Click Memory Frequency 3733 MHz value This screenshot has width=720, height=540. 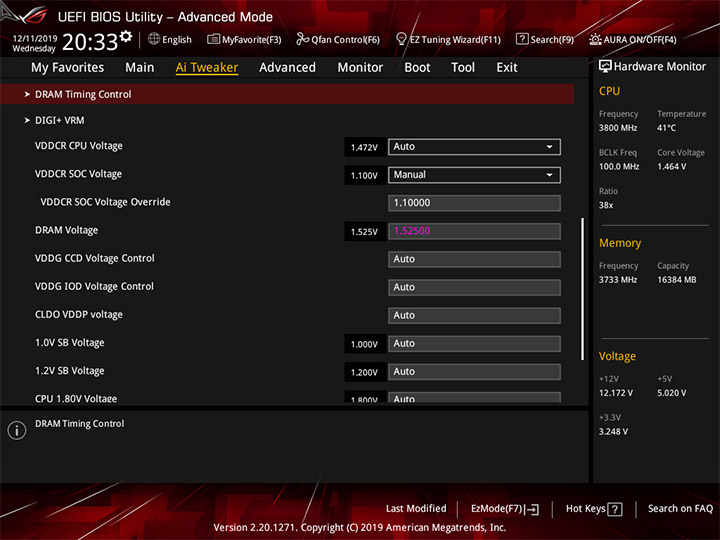(x=618, y=280)
